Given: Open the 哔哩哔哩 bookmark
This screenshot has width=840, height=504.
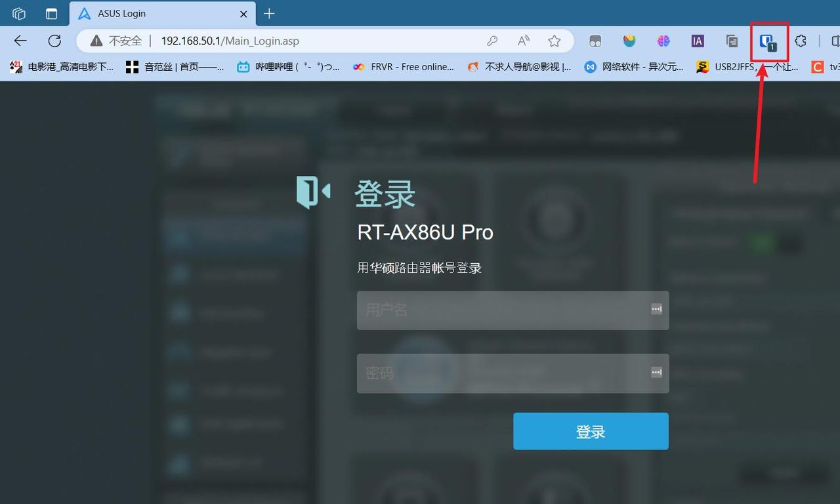Looking at the screenshot, I should coord(289,66).
